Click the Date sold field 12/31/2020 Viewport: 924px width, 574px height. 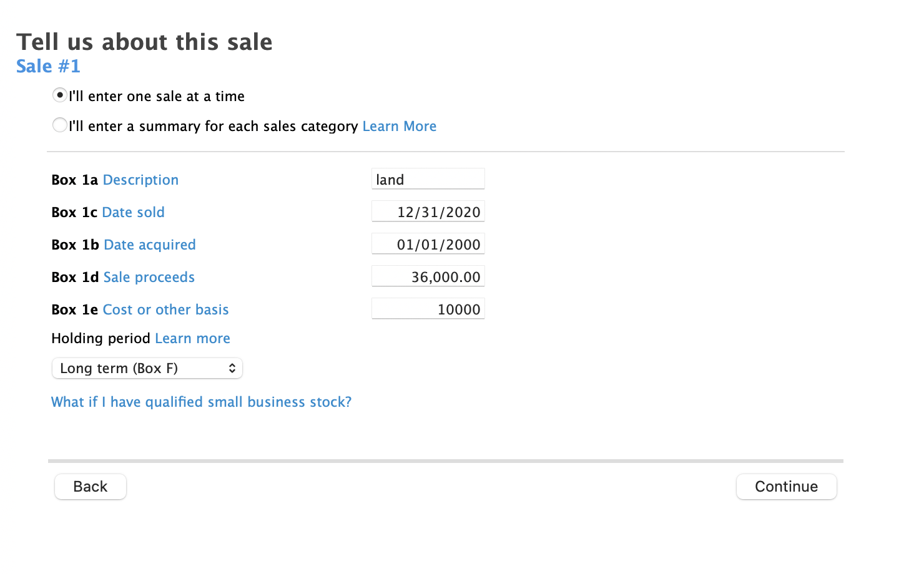[428, 212]
